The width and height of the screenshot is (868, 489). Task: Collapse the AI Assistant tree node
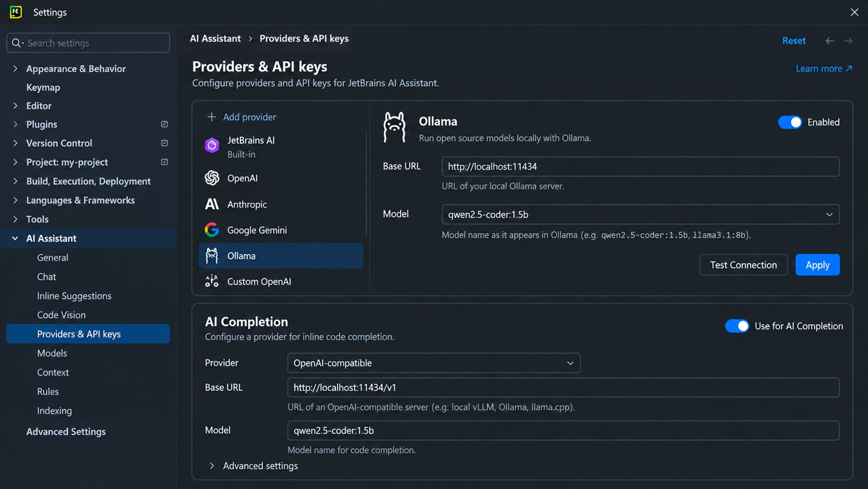(15, 238)
